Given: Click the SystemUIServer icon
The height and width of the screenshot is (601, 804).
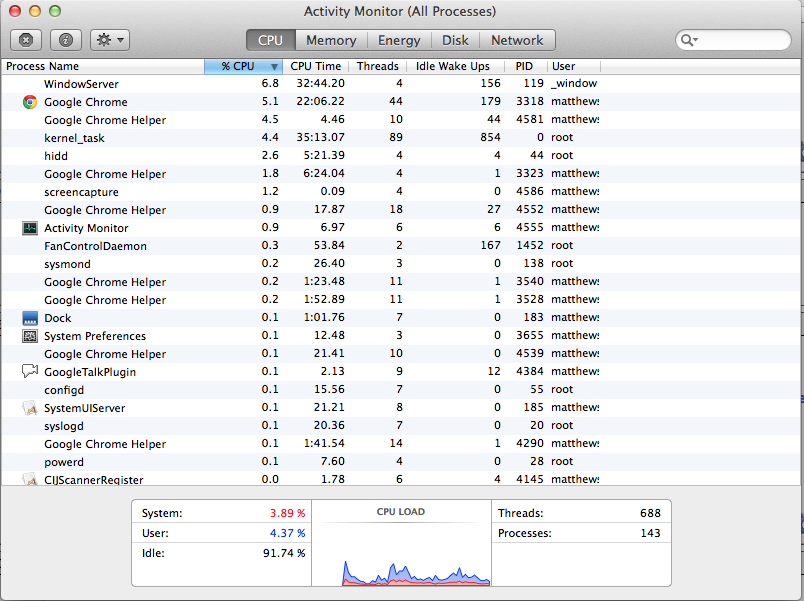Looking at the screenshot, I should click(x=30, y=408).
